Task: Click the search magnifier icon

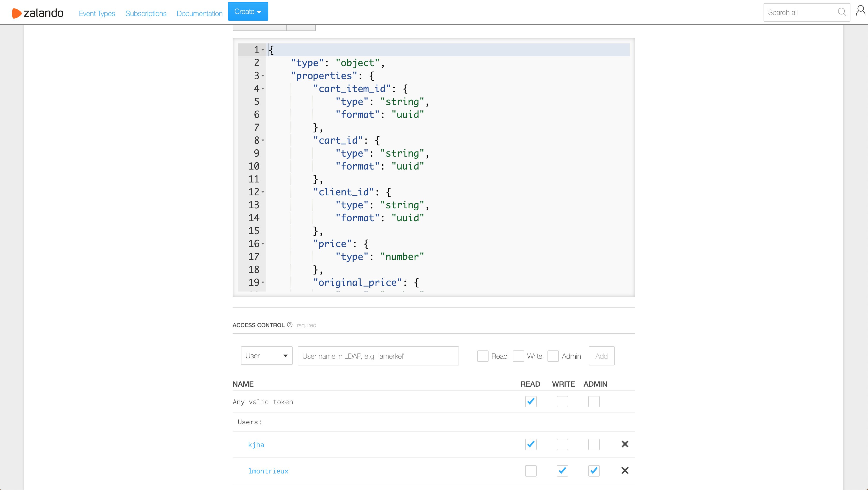Action: click(842, 12)
